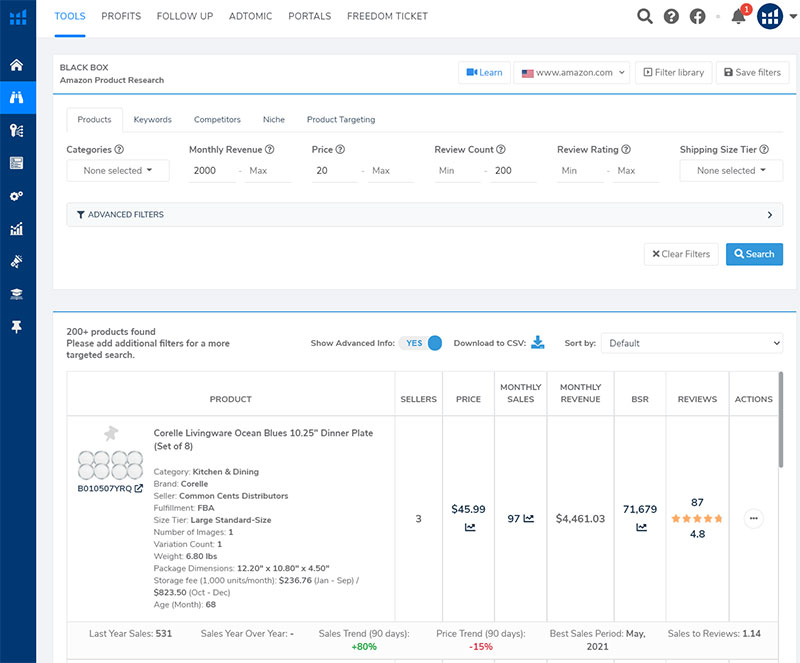Click Monthly Revenue Max field

268,170
